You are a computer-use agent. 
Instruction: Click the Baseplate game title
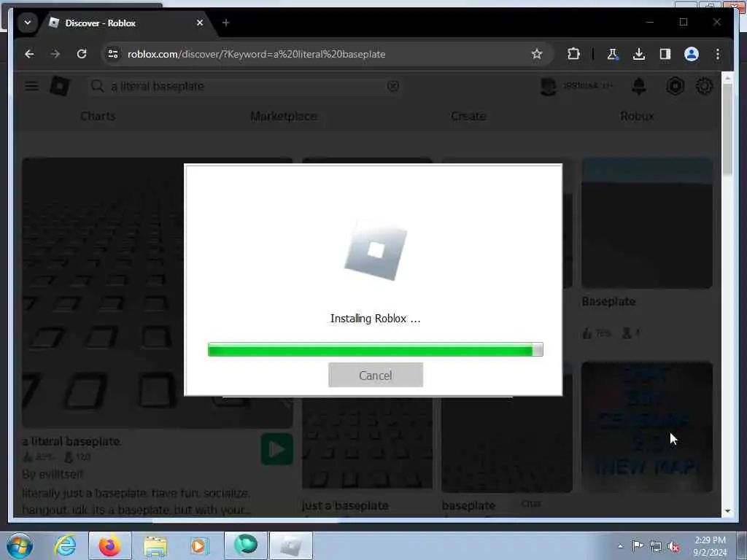(x=608, y=301)
